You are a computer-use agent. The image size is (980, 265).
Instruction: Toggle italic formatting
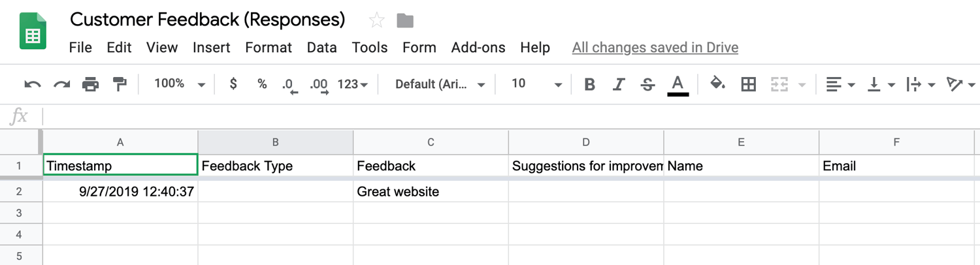click(x=618, y=84)
